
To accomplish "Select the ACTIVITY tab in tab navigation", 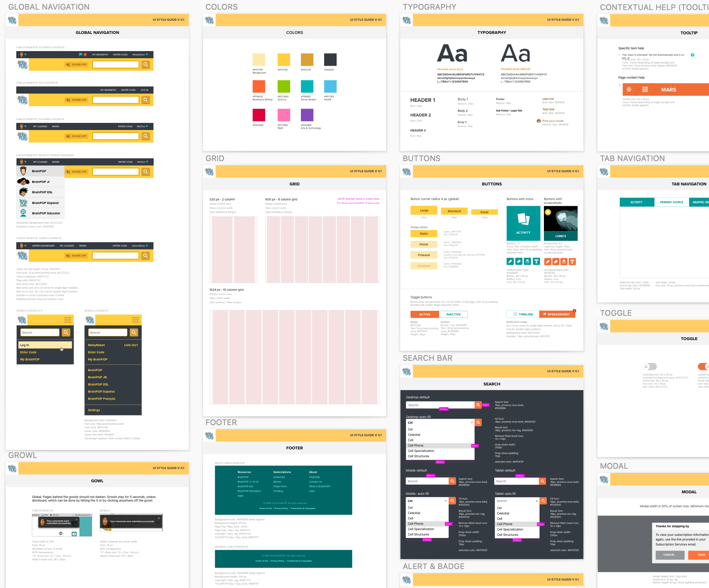I will coord(636,202).
